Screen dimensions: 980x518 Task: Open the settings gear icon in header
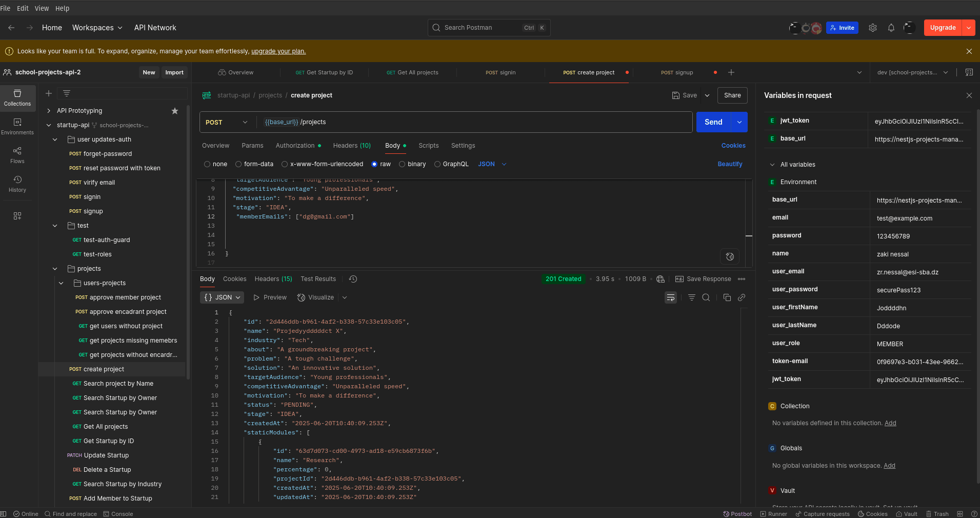click(873, 28)
